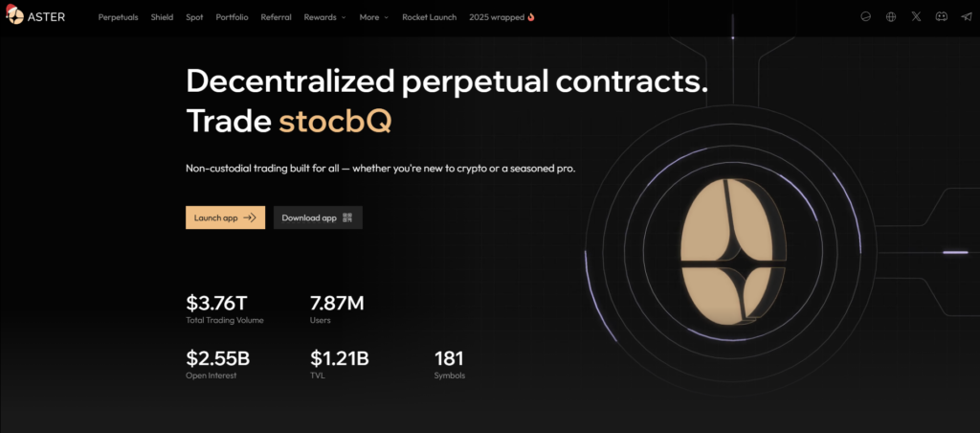980x433 pixels.
Task: Navigate to the Referral page
Action: coord(275,17)
